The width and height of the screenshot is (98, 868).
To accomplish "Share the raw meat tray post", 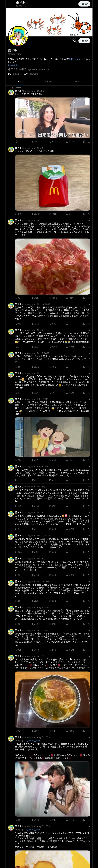I will coord(89,298).
